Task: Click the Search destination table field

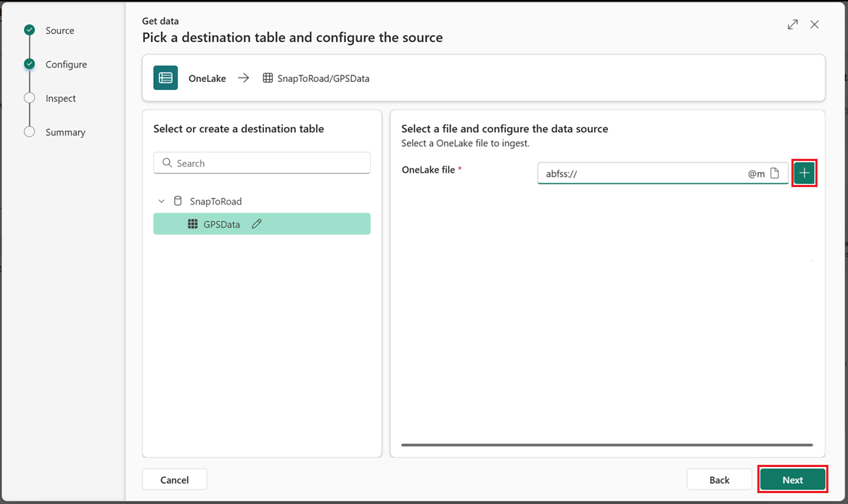Action: pos(262,162)
